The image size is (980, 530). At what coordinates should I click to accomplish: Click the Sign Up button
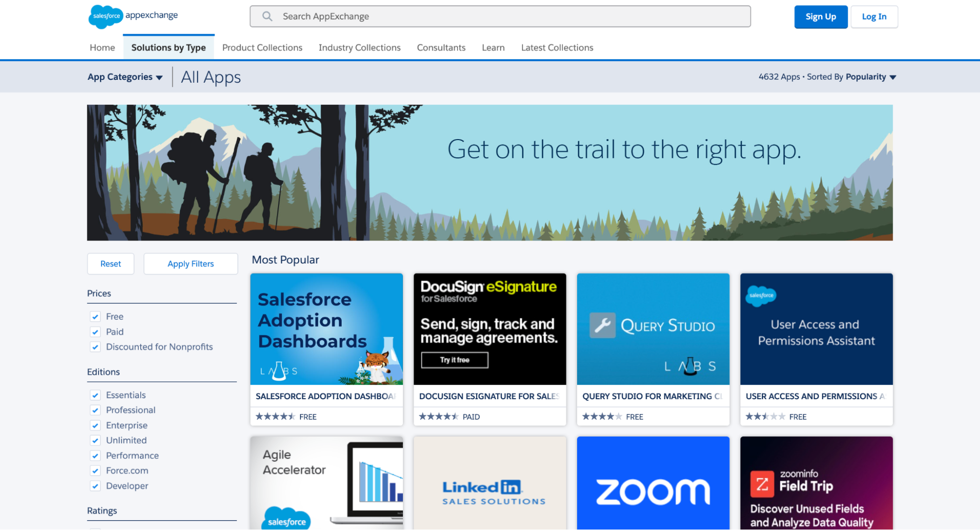point(821,17)
